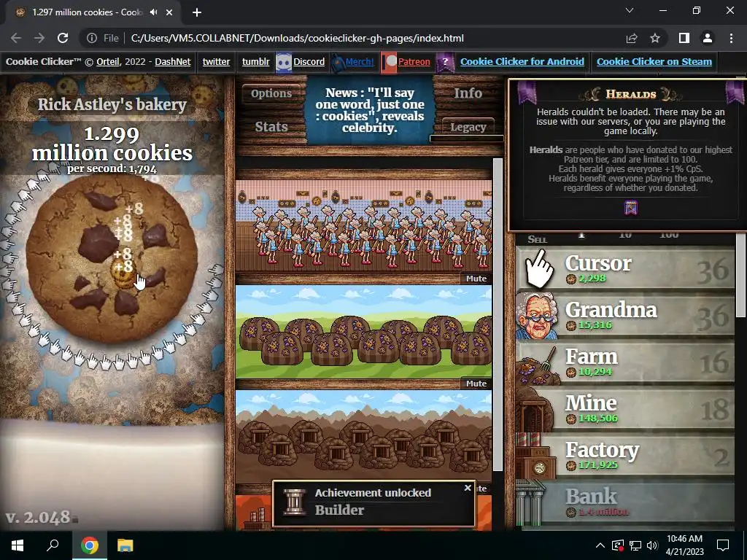The image size is (747, 560).
Task: Open Cookie Clicker for Android link
Action: (522, 62)
